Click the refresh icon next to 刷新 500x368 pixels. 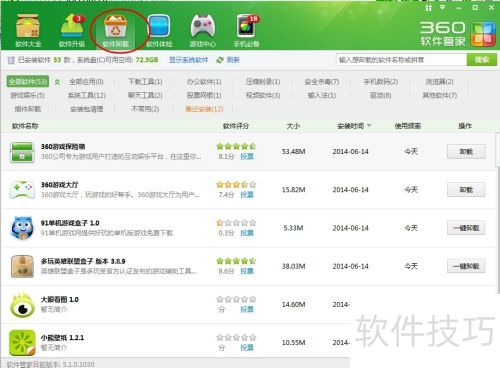tap(220, 60)
